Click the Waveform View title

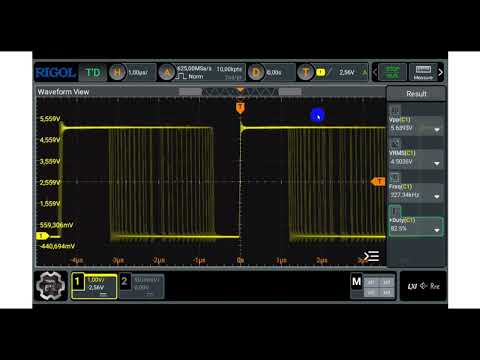(x=63, y=92)
